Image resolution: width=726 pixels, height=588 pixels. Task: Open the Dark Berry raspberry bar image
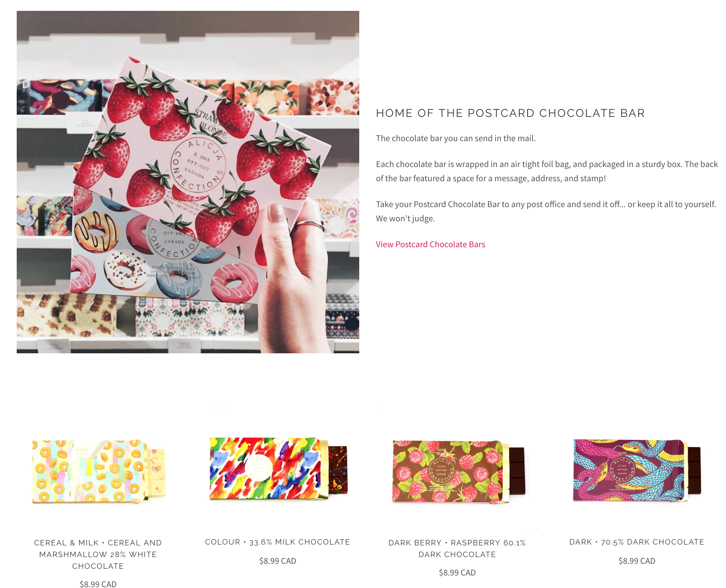[x=457, y=472]
